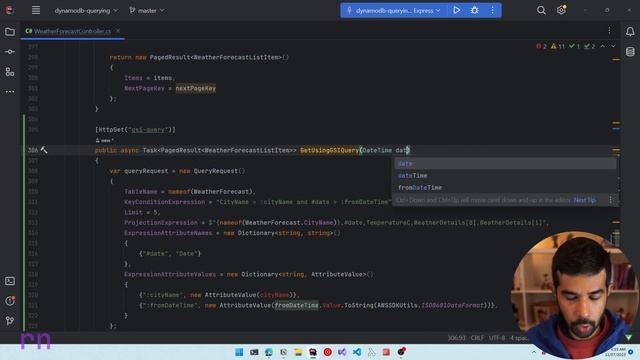Click the GetUsingGSIQuery method name
The width and height of the screenshot is (640, 360).
pyautogui.click(x=329, y=150)
